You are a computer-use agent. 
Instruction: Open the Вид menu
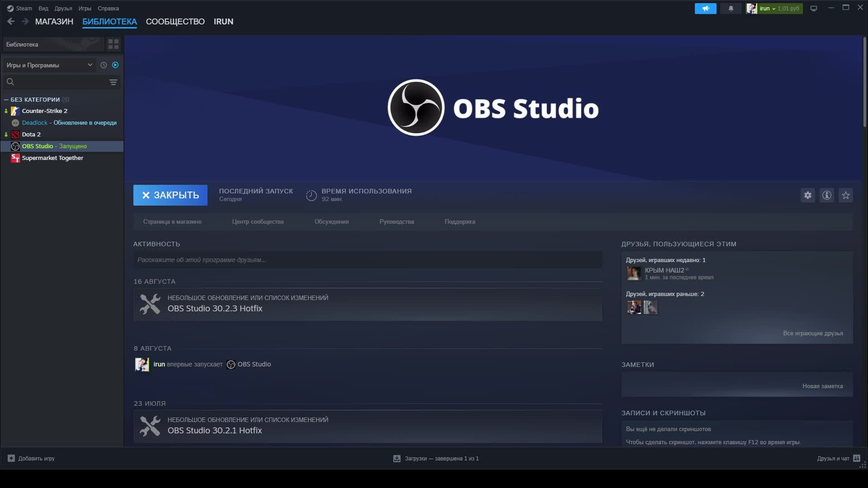[43, 9]
